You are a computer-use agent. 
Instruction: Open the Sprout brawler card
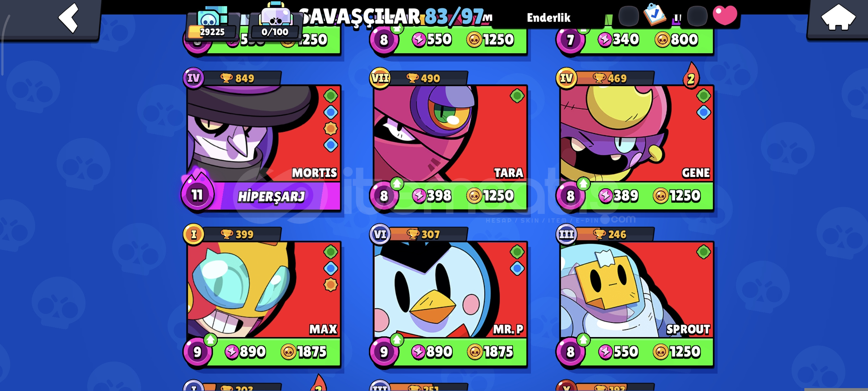point(637,296)
